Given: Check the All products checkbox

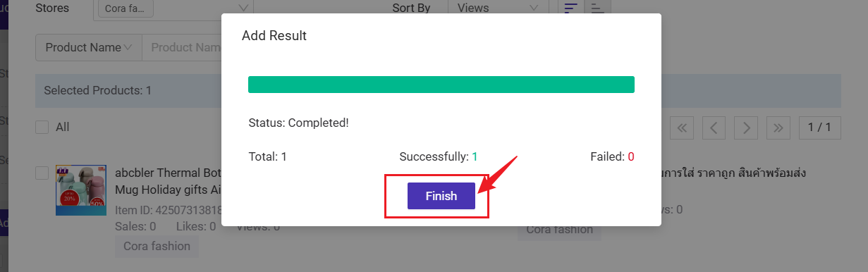Looking at the screenshot, I should pyautogui.click(x=42, y=128).
